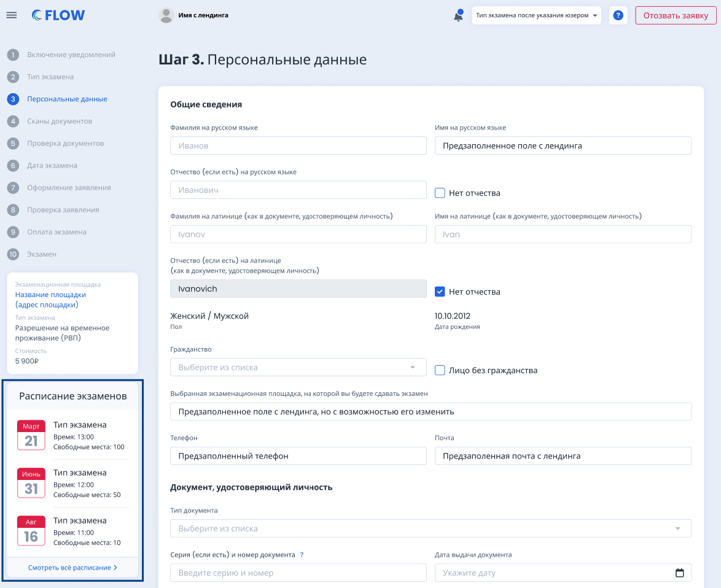This screenshot has height=588, width=721.
Task: Enable 'Лицо без гражданства' checkbox
Action: tap(440, 370)
